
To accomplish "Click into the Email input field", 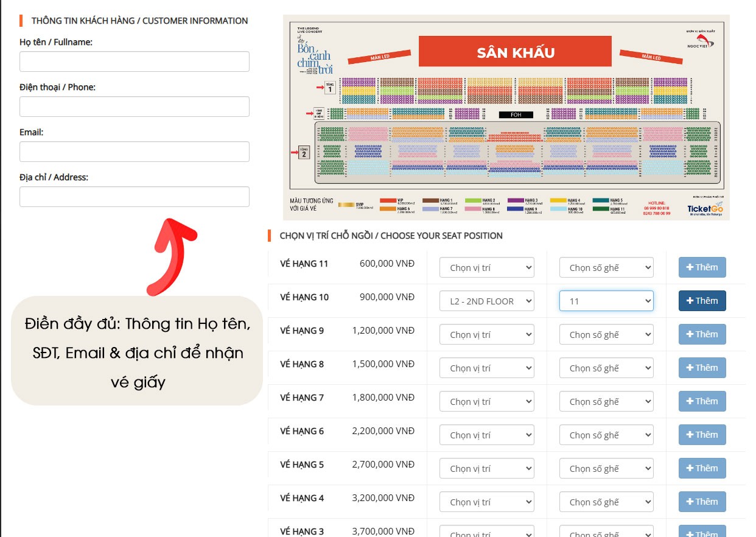I will point(135,152).
